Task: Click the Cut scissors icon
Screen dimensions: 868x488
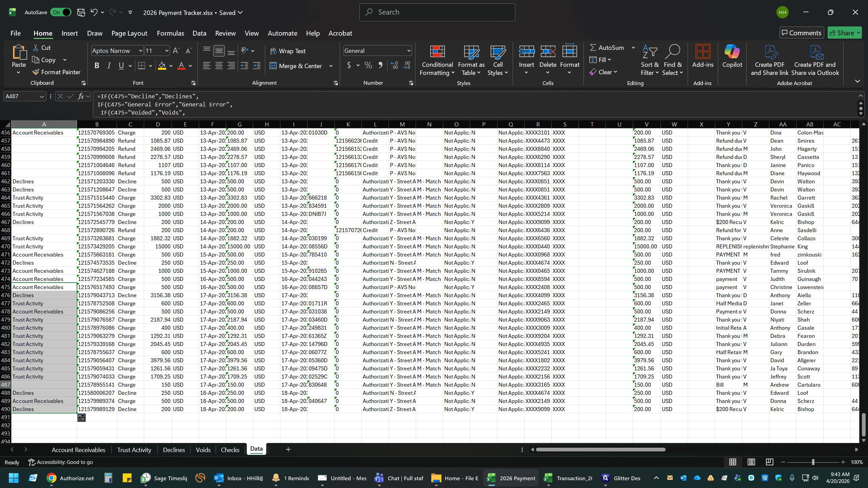Action: pos(36,48)
